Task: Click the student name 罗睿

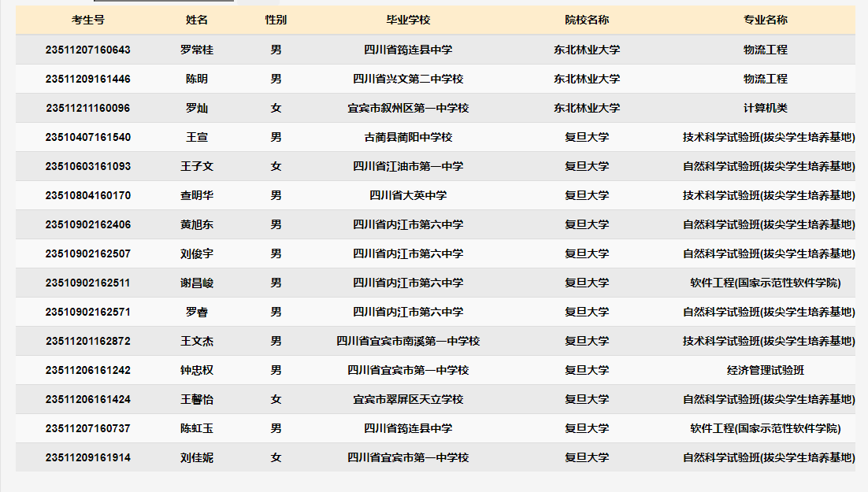Action: [x=196, y=313]
